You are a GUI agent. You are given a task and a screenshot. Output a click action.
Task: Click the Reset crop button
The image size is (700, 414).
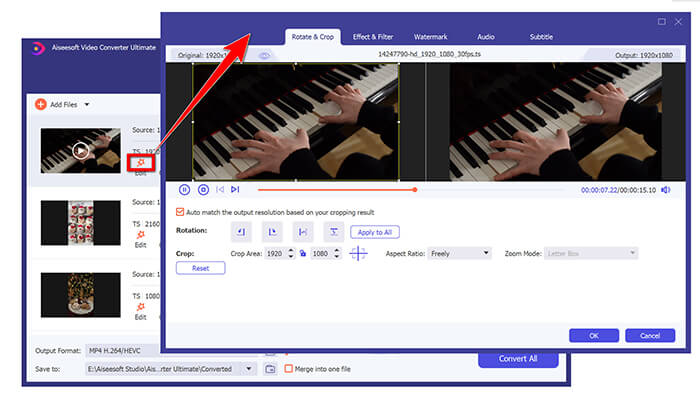[200, 268]
